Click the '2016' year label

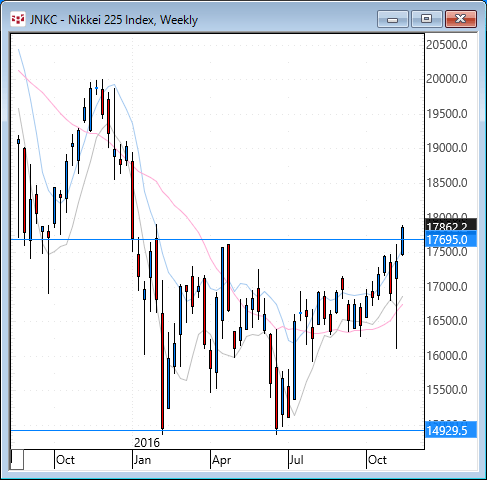[147, 443]
